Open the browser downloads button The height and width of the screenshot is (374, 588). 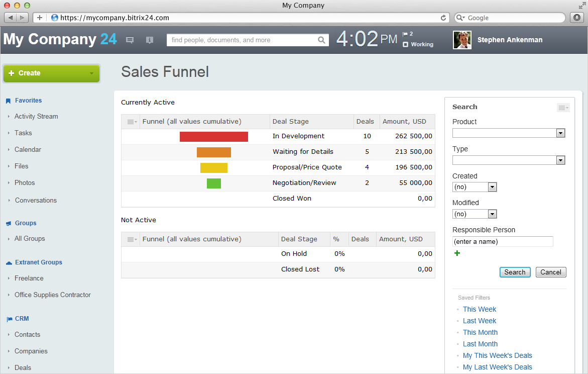577,18
